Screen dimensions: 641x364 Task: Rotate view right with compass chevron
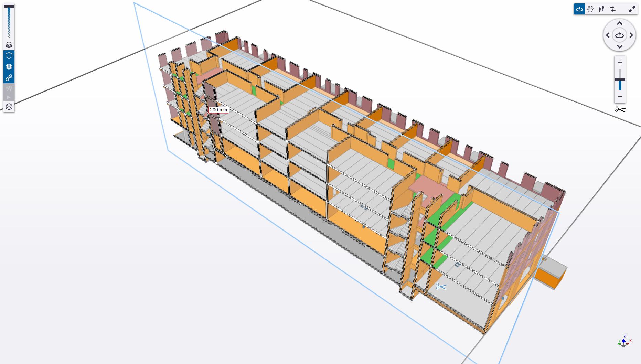pos(631,35)
